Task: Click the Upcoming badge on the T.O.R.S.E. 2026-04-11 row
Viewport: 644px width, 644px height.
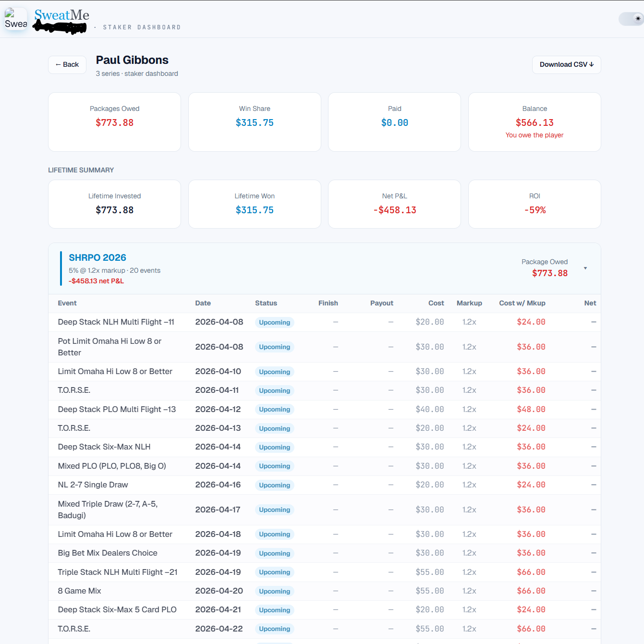Action: (x=274, y=390)
